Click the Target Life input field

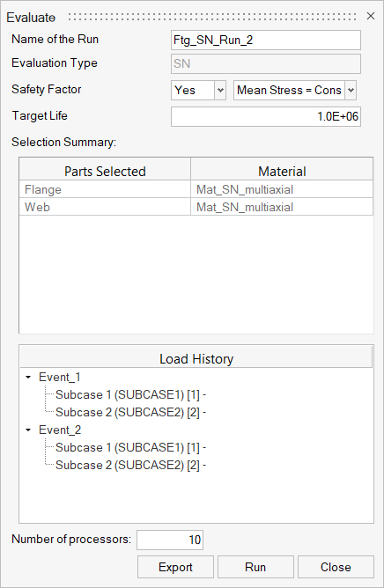click(x=266, y=116)
